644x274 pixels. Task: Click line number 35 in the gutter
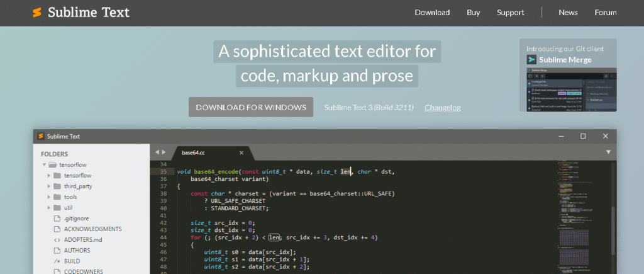[x=163, y=172]
